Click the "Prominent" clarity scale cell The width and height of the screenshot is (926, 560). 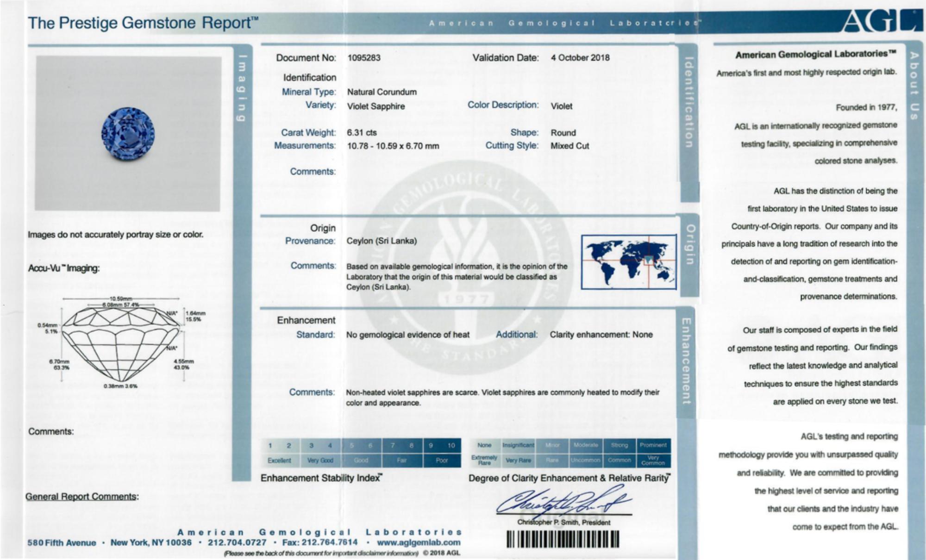(653, 445)
